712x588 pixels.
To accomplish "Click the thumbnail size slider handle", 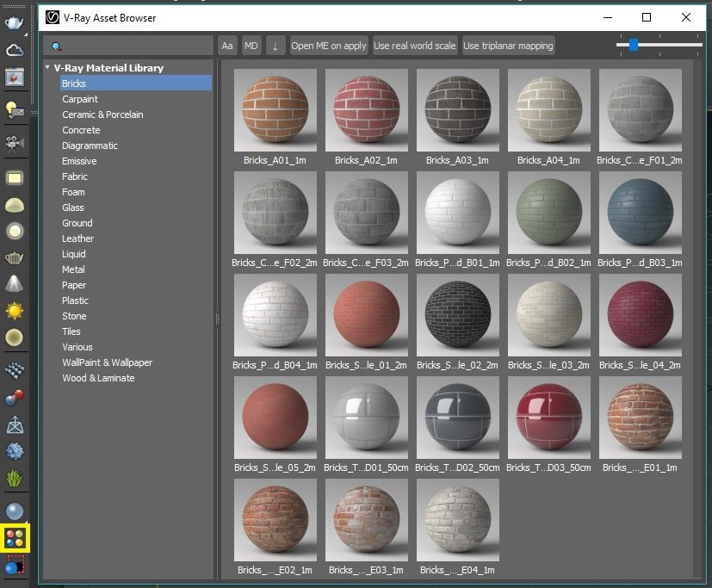I will tap(634, 45).
